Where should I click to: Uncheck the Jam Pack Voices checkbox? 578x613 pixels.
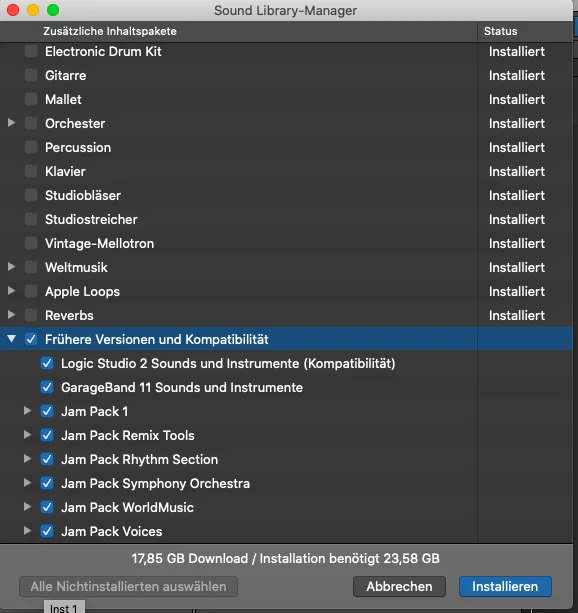point(47,531)
